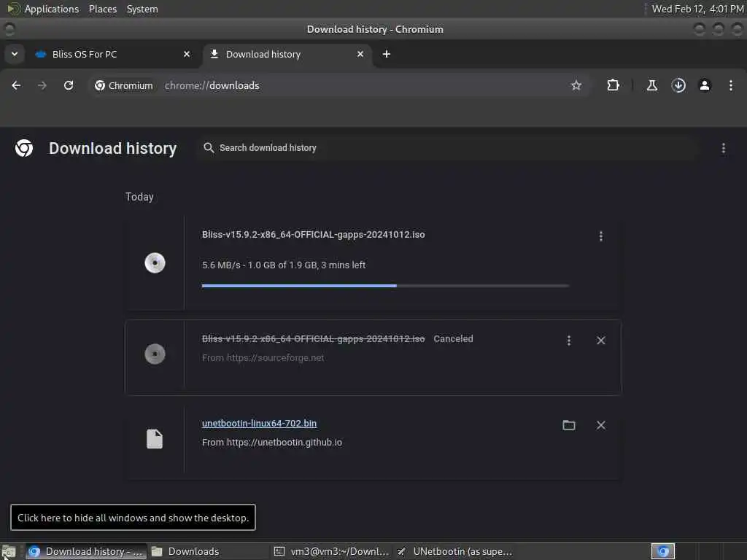Click the 'From https://sourceforge.net' text

263,357
